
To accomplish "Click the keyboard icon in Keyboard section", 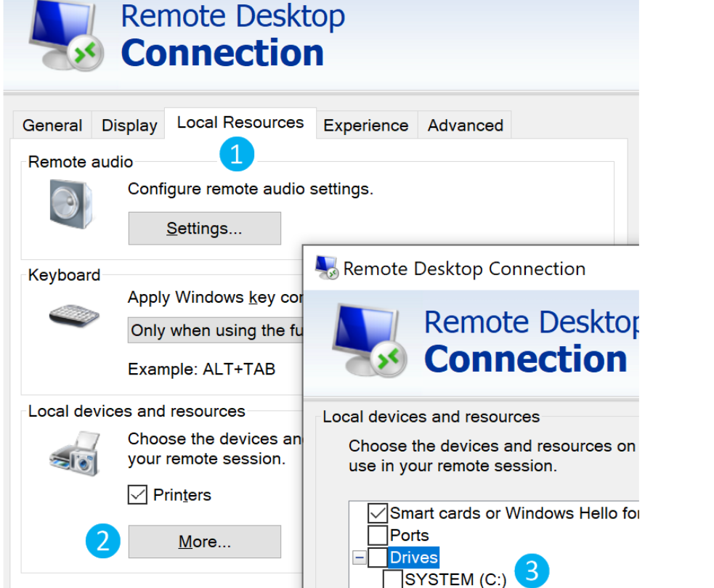I will (74, 315).
